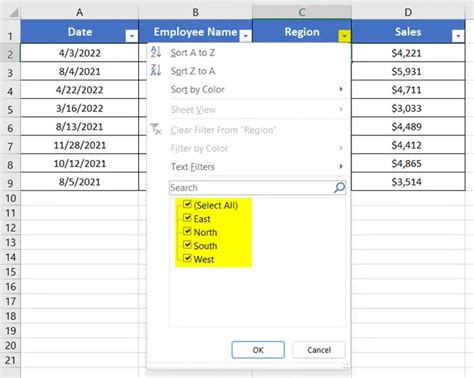474x378 pixels.
Task: Expand the Sheet View submenu arrow
Action: [341, 109]
